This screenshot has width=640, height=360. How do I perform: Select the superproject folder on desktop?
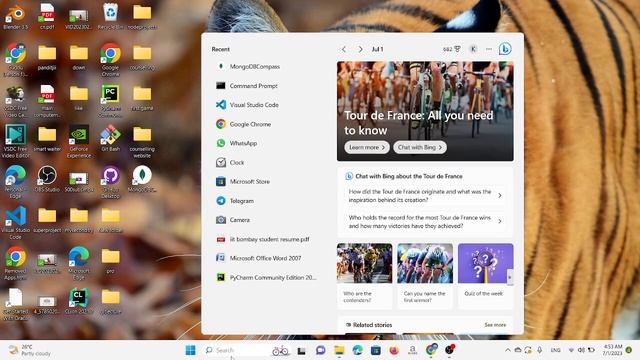click(x=47, y=220)
